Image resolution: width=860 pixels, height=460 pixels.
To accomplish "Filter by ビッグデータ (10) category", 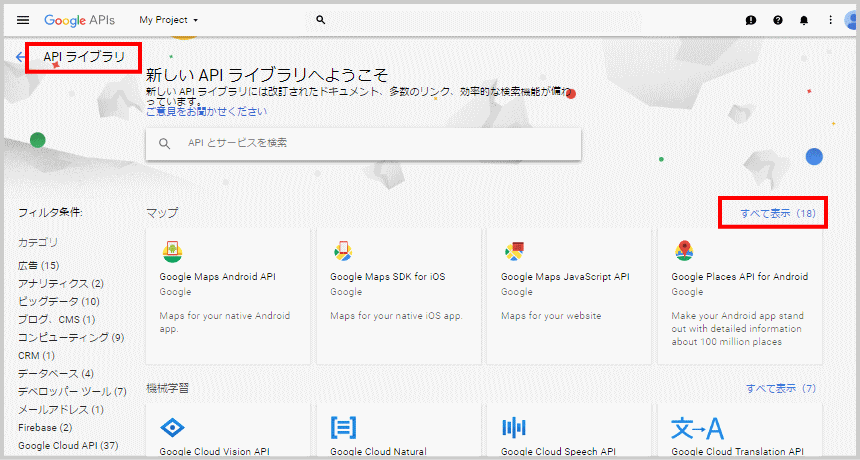I will click(x=59, y=302).
